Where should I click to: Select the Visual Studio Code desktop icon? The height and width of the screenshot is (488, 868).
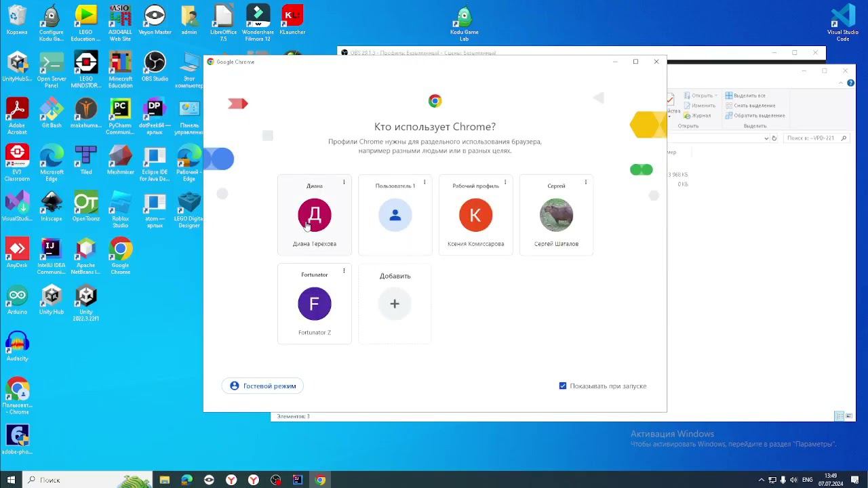pos(843,24)
